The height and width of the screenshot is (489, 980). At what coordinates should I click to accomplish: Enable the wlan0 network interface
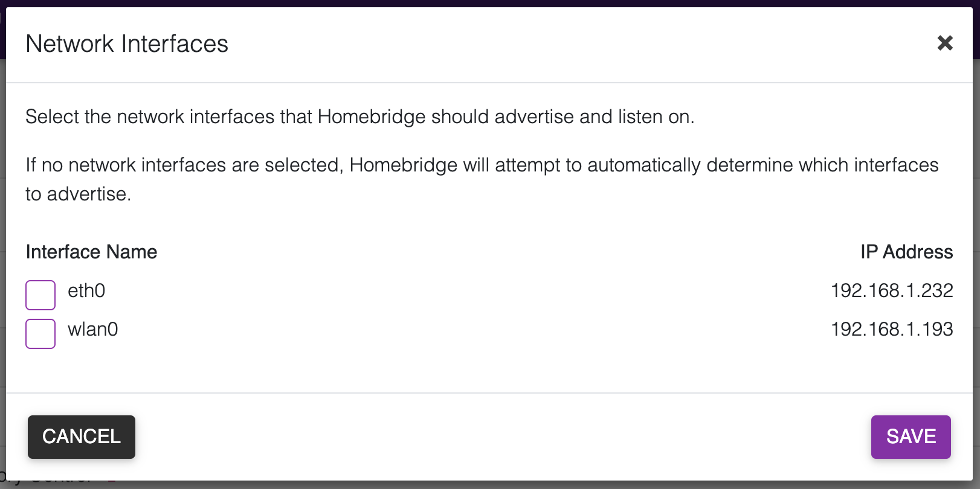point(40,333)
